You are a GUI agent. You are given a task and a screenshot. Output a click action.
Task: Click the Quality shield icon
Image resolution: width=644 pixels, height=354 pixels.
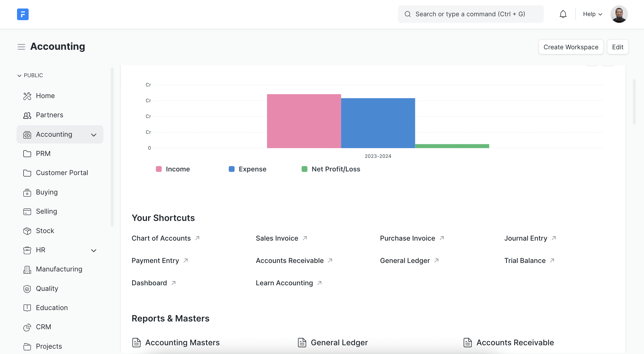coord(27,289)
